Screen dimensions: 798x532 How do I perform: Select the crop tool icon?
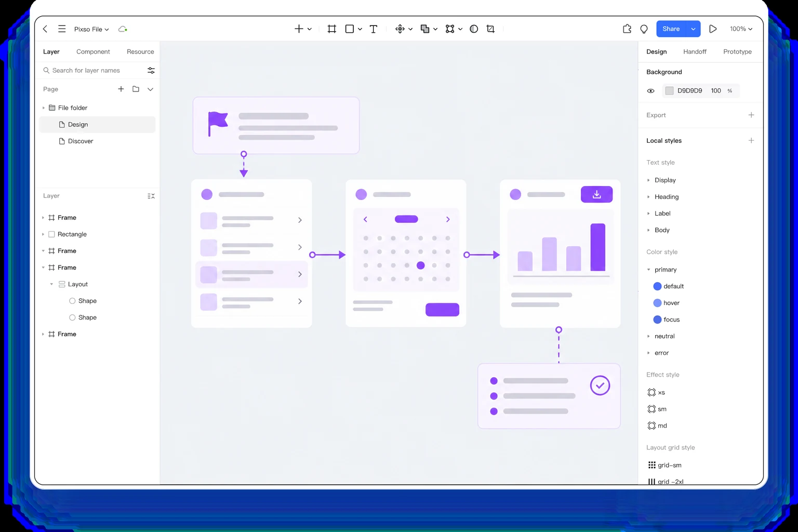(x=490, y=29)
